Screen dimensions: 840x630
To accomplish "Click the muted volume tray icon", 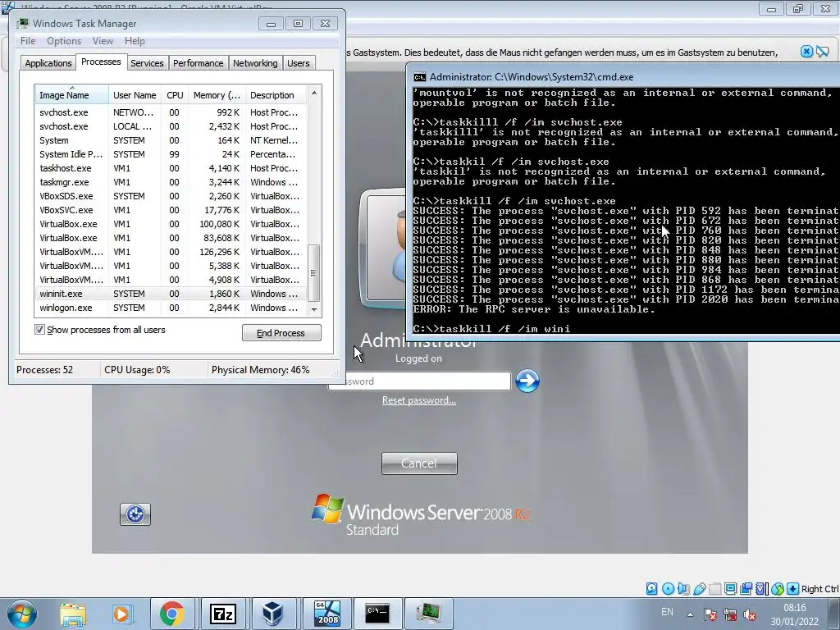I will click(x=750, y=615).
